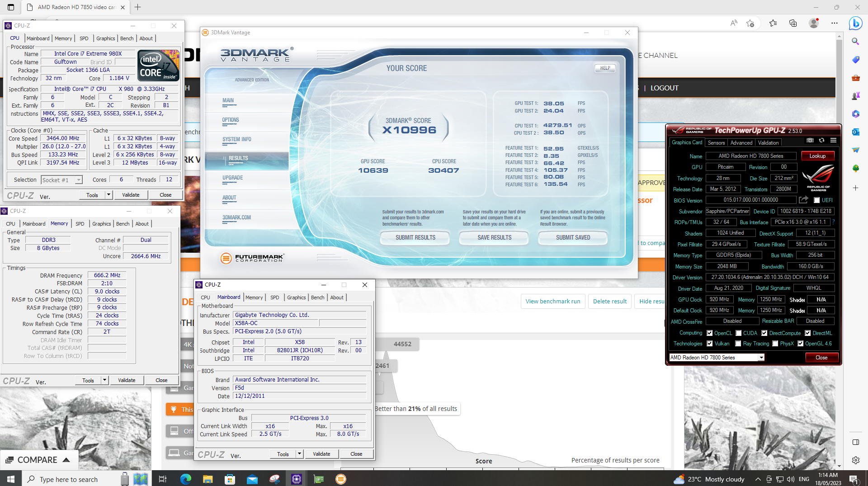Open the Edge sidebar shopping tag icon

855,60
